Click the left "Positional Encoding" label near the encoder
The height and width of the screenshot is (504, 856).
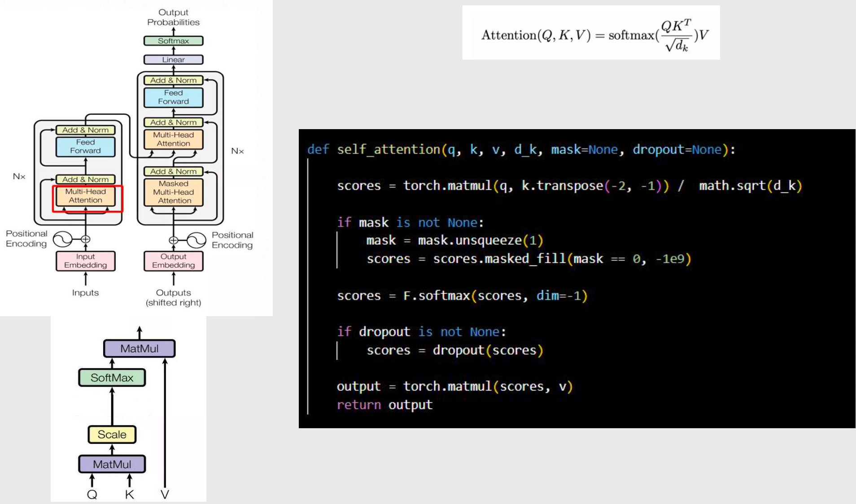point(26,239)
